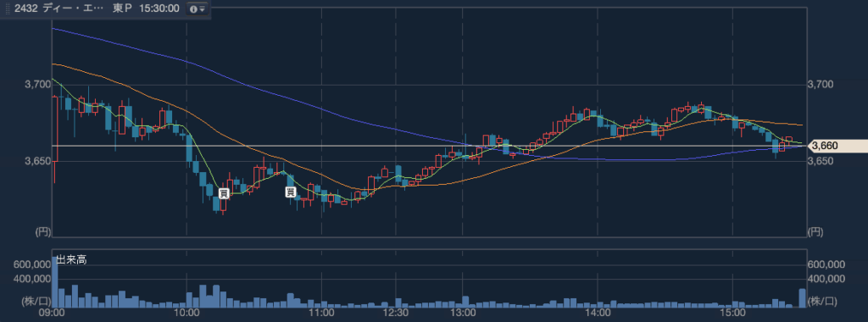Click the right-axis (円) unit label

(x=815, y=231)
